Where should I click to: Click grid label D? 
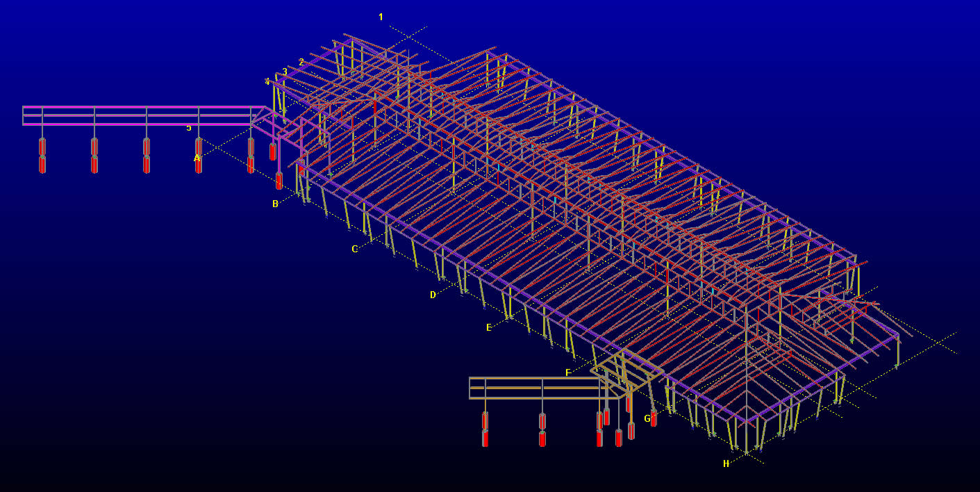tap(433, 295)
